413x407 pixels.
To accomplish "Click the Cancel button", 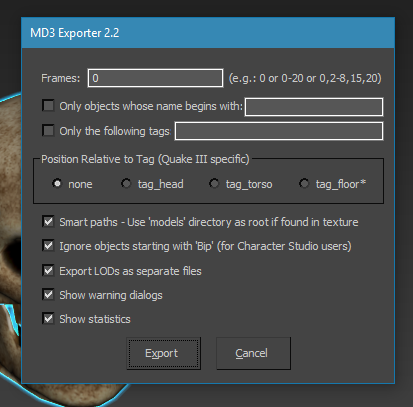I will 253,353.
